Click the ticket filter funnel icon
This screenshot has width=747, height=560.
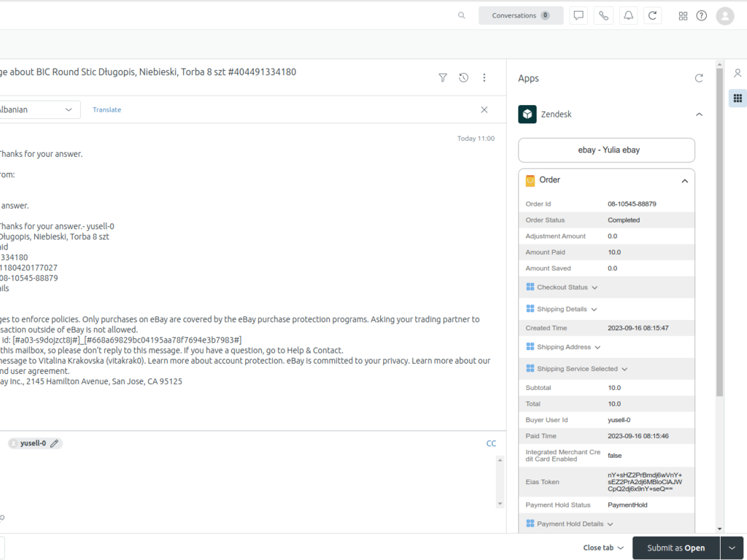[443, 78]
